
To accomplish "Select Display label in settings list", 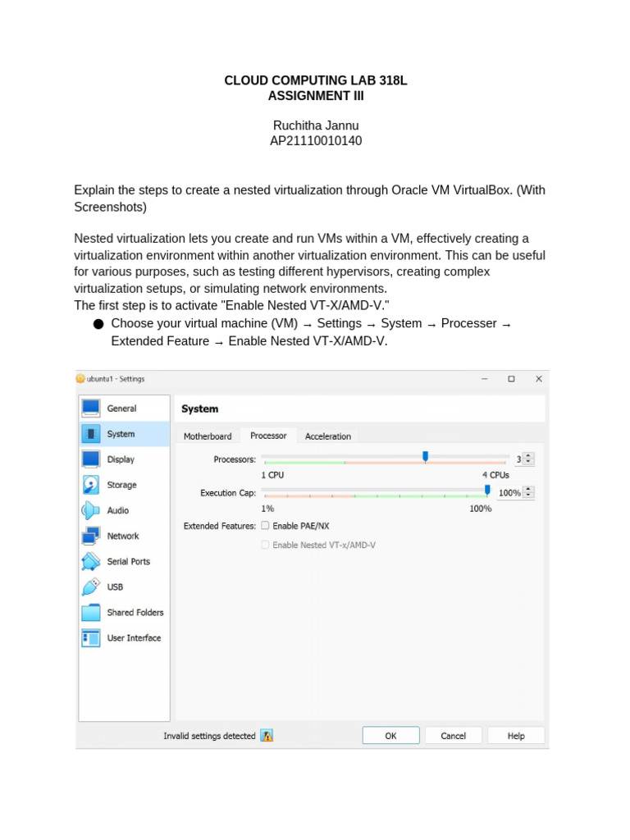I will coord(121,459).
